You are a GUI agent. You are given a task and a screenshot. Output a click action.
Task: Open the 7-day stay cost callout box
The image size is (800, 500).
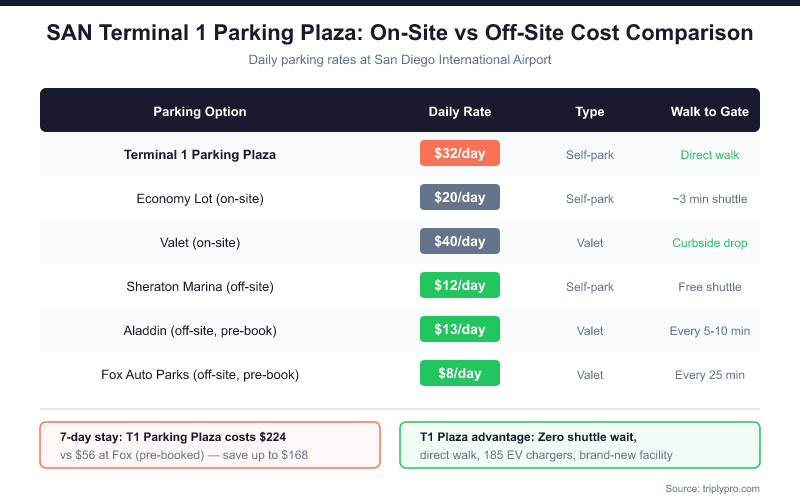tap(210, 445)
